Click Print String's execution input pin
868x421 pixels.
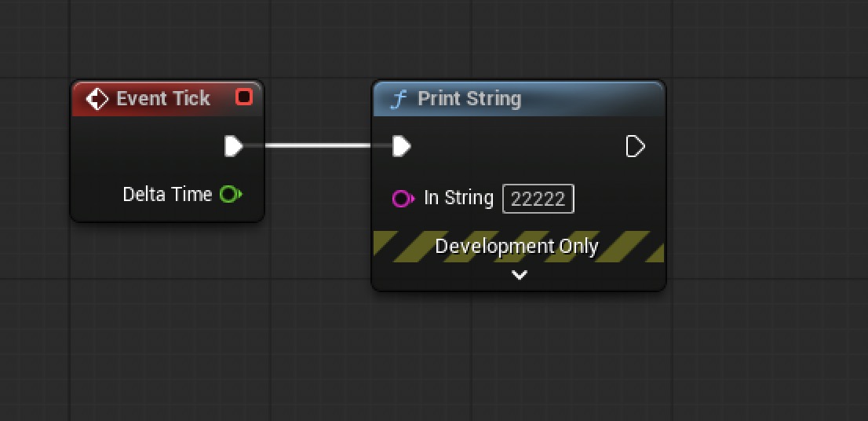pyautogui.click(x=401, y=146)
